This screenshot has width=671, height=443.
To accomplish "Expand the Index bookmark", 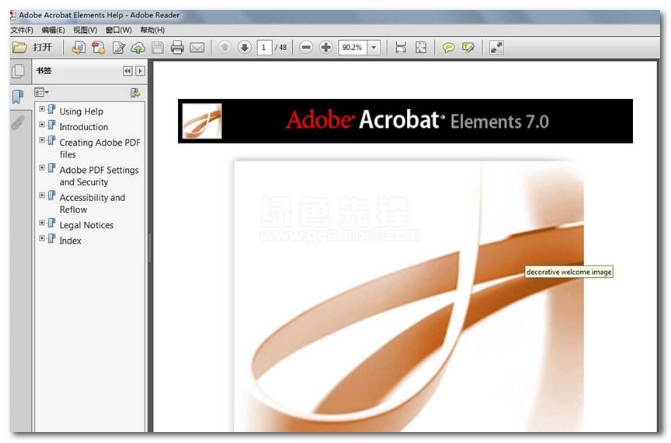I will [42, 238].
